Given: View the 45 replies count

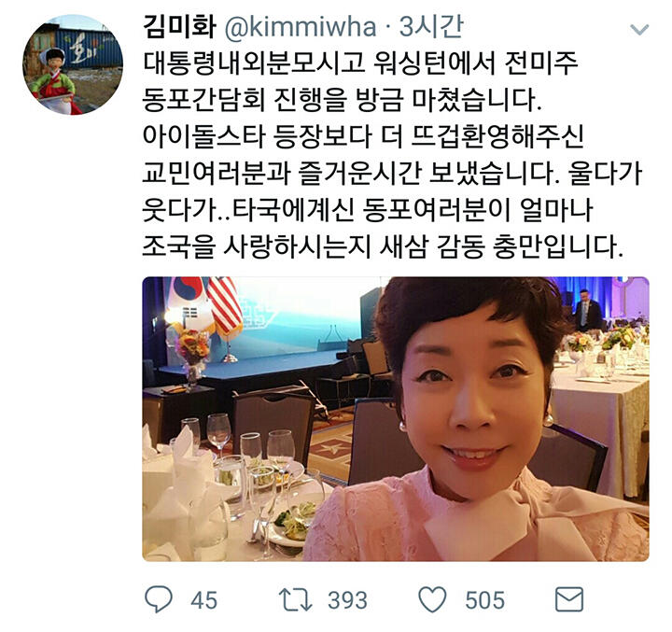Looking at the screenshot, I should coord(204,600).
